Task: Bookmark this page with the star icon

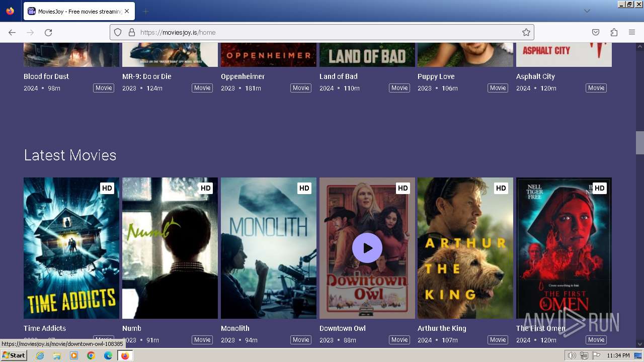Action: (526, 32)
